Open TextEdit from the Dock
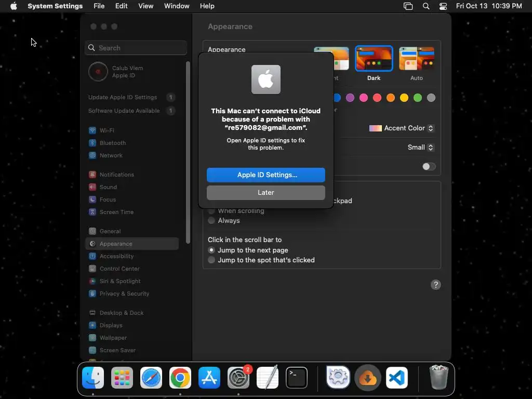The image size is (532, 399). pos(268,378)
